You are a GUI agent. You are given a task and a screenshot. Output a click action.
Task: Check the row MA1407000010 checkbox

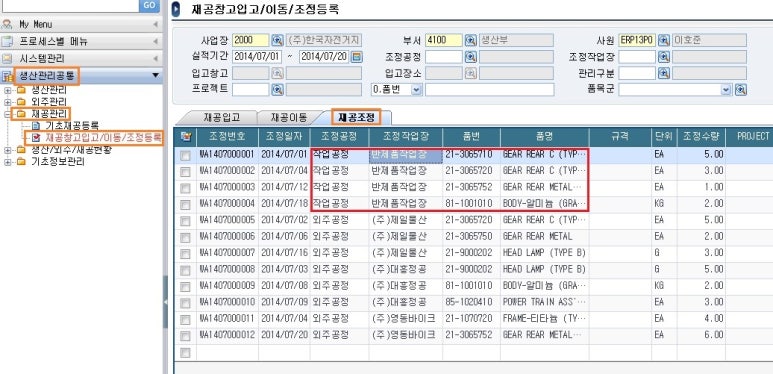point(185,303)
